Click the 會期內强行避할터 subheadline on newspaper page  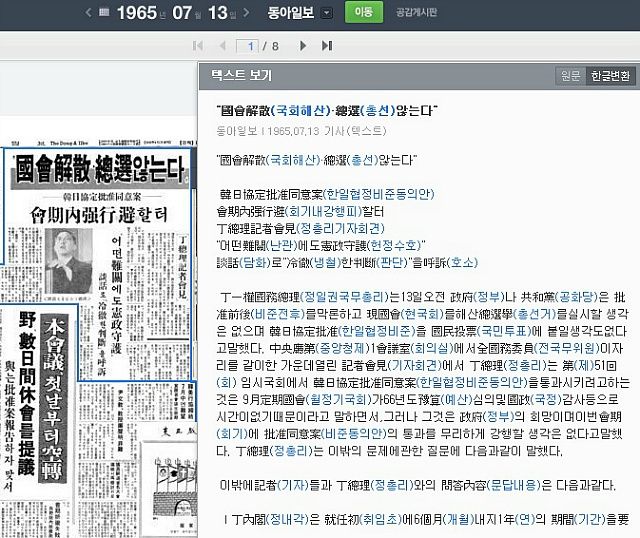point(99,215)
